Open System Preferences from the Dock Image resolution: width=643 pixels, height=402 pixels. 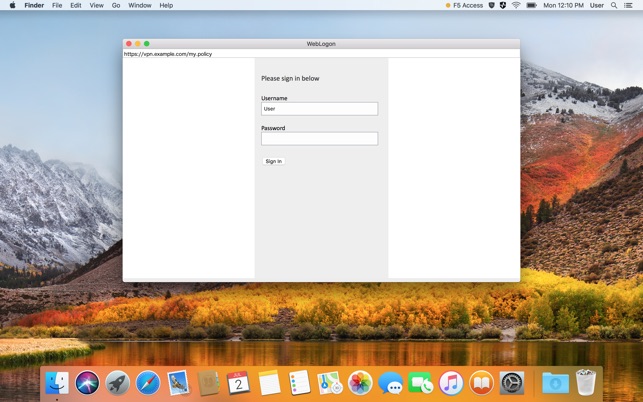[512, 383]
